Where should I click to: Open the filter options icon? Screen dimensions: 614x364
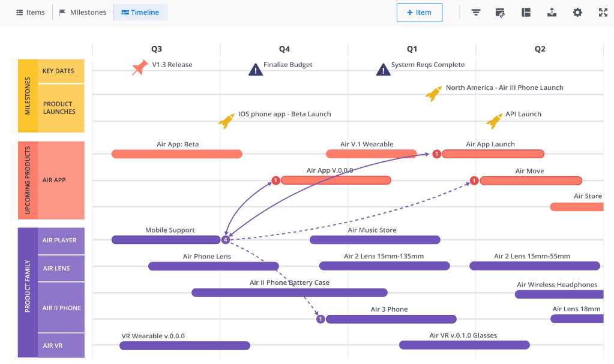(475, 13)
